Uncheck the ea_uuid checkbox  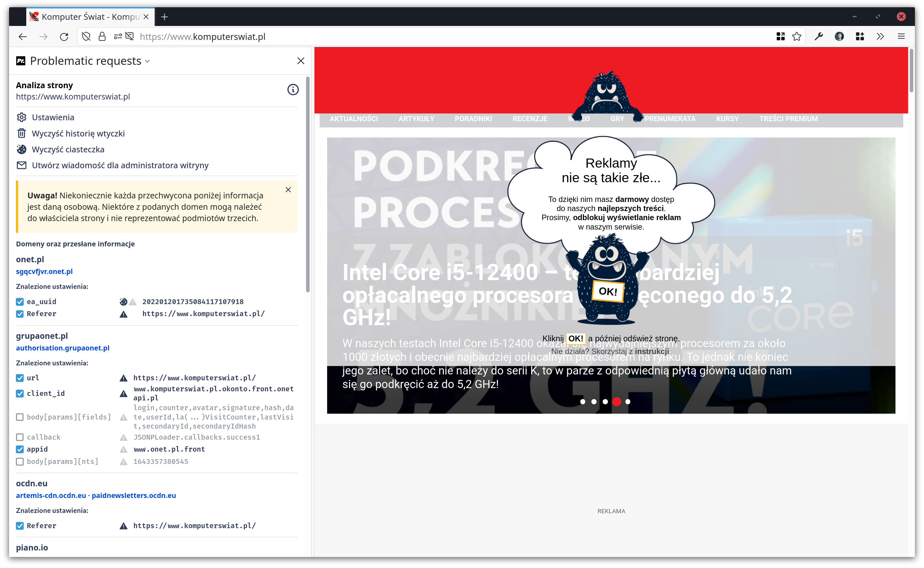(x=20, y=302)
